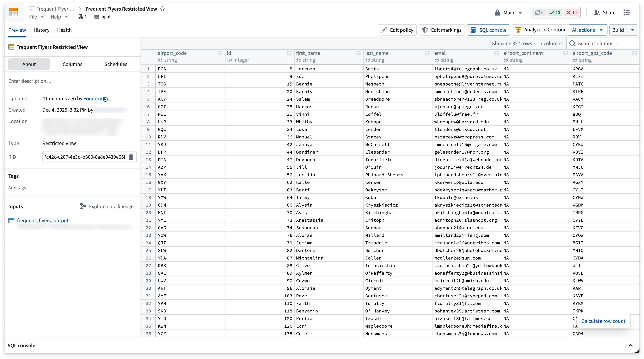The height and width of the screenshot is (359, 644).
Task: Click the Phipard-Shears last name cell
Action: click(x=398, y=175)
